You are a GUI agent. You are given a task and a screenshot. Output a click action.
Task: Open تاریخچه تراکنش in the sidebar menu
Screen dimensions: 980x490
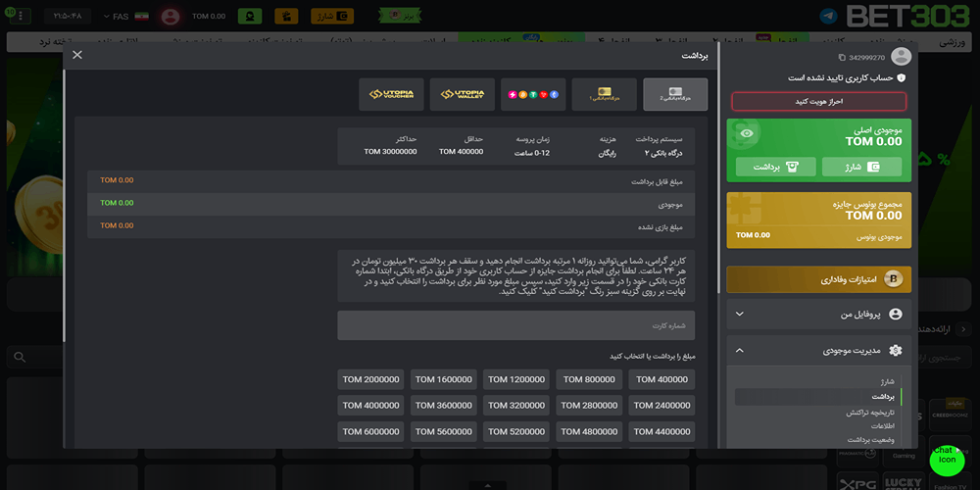[870, 413]
